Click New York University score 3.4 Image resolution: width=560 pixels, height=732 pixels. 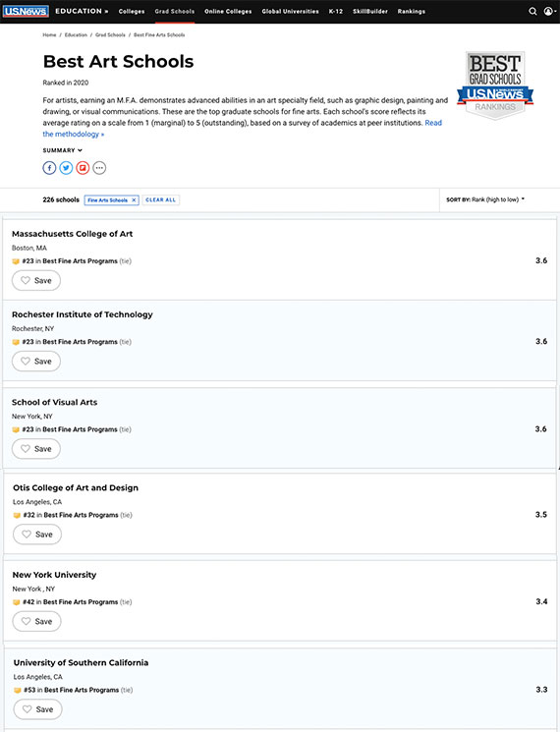coord(541,601)
